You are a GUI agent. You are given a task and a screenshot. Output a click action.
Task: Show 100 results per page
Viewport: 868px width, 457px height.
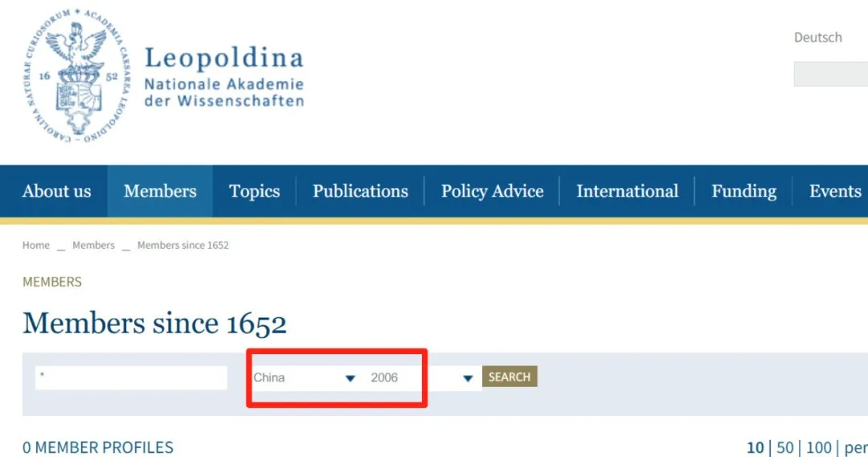pos(818,447)
